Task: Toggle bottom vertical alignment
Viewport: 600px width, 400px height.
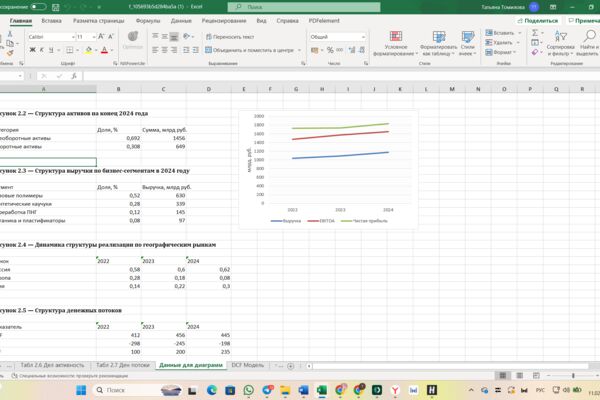Action: (x=174, y=36)
